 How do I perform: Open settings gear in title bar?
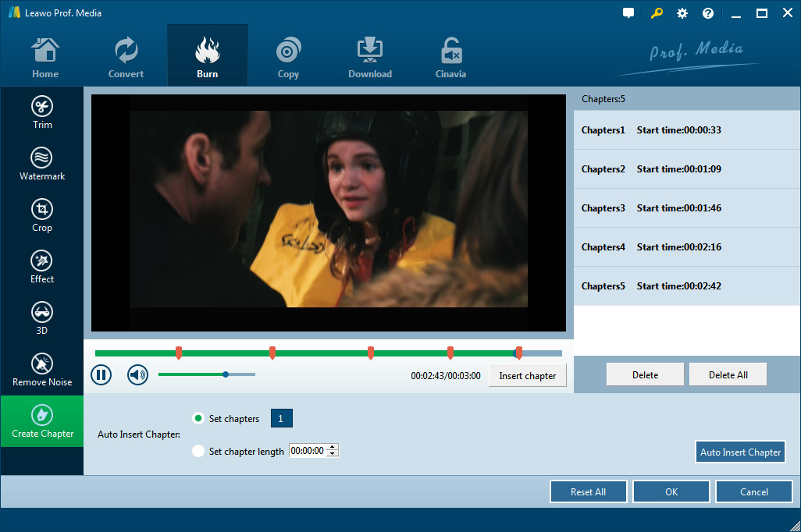(x=682, y=13)
